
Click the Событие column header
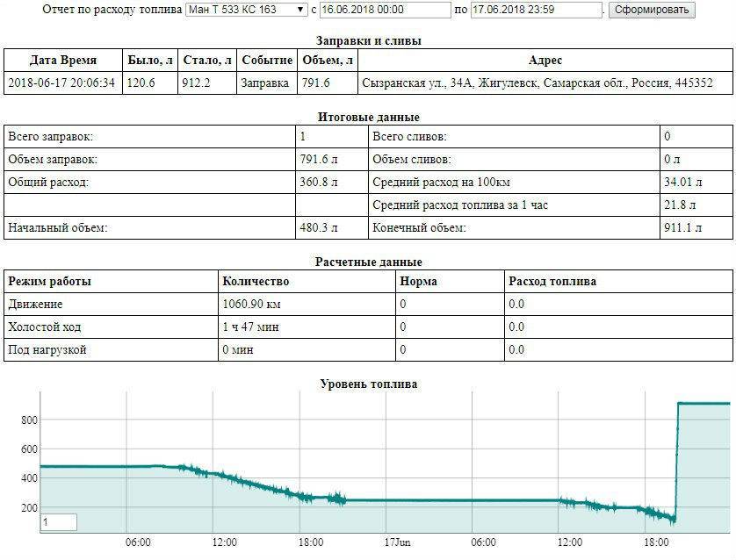click(x=267, y=61)
